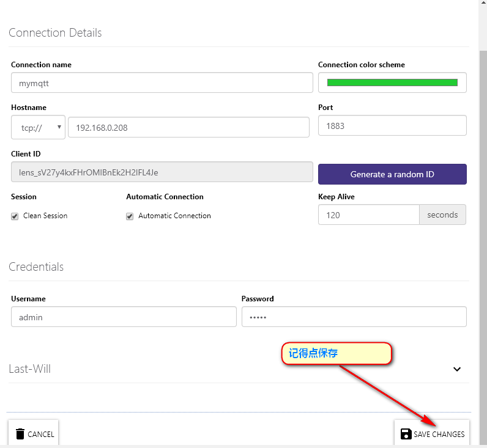Toggle the Clean Session checkbox
Screen dimensions: 487x448
(15, 216)
